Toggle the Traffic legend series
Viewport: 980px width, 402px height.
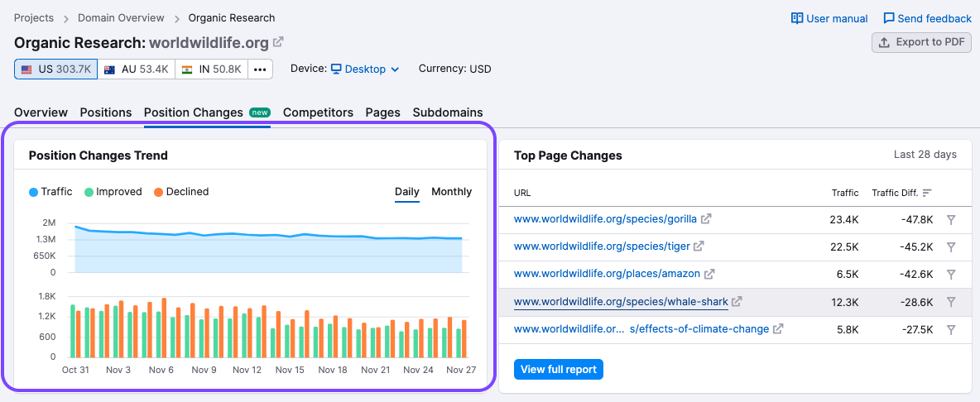(50, 192)
